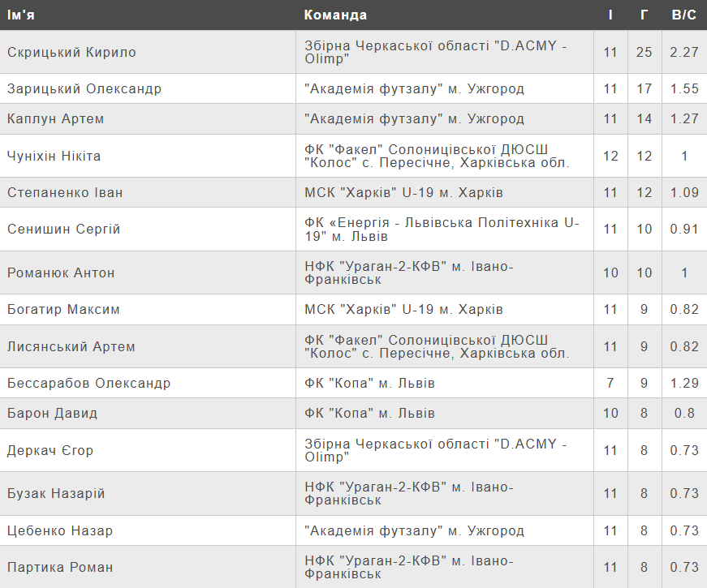Sort by the І games column header
The height and width of the screenshot is (588, 707).
point(610,15)
